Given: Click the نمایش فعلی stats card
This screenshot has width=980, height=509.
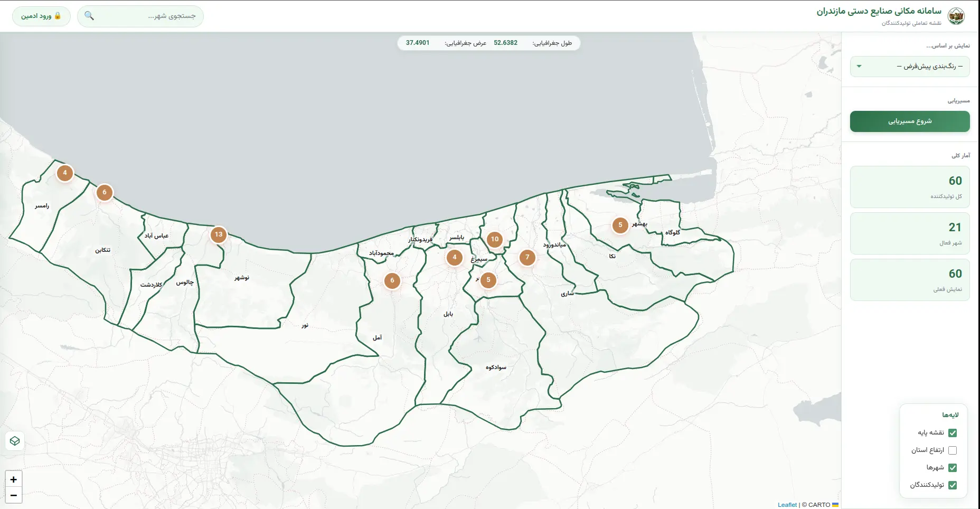Looking at the screenshot, I should coord(910,280).
